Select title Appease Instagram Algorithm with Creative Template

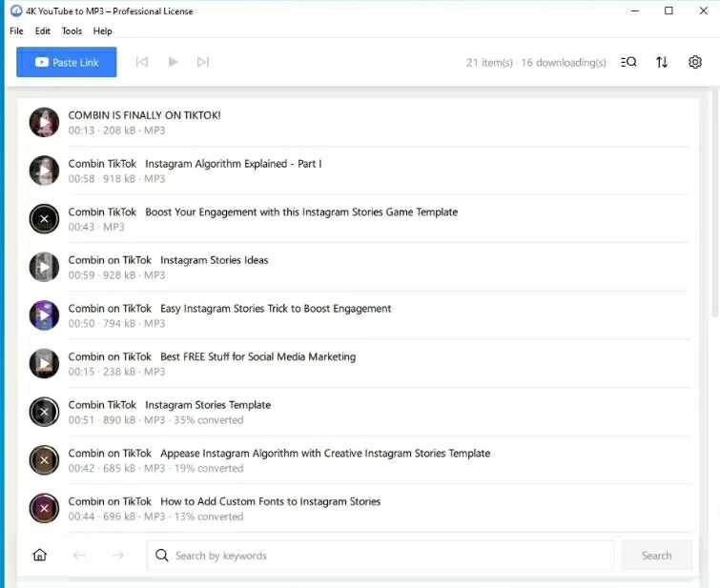[325, 453]
